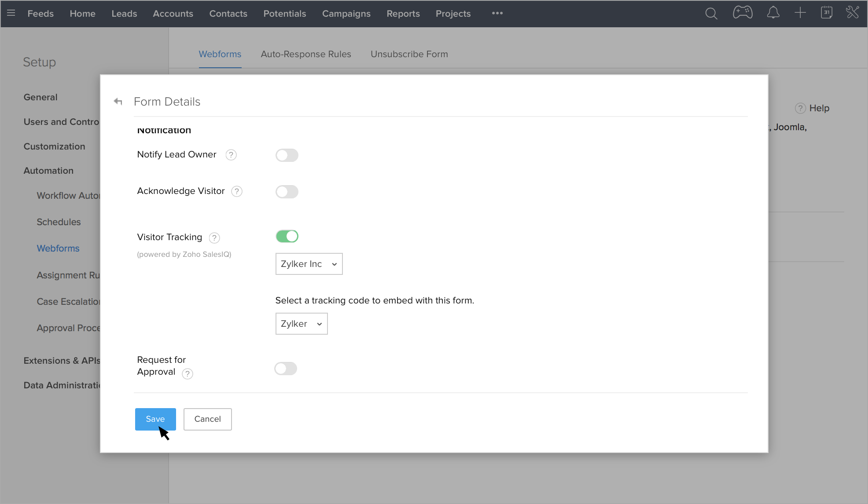Enable Request for Approval toggle
This screenshot has width=868, height=504.
pos(286,369)
